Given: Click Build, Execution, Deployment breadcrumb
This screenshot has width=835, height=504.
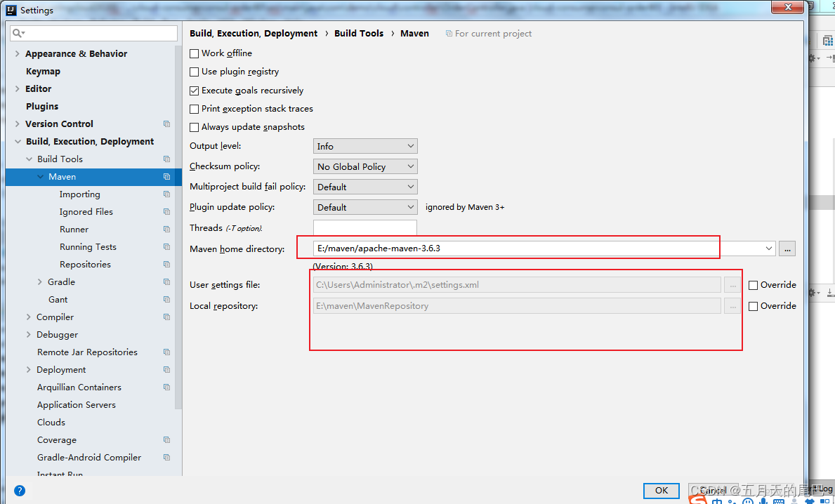Looking at the screenshot, I should coord(254,33).
